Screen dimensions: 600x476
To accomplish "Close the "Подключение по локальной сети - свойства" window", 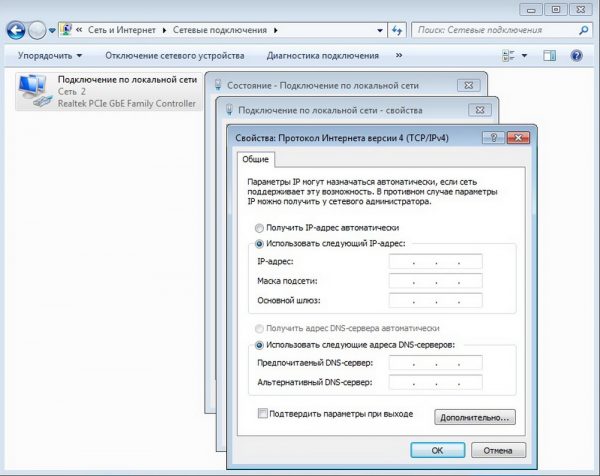I will pos(480,110).
